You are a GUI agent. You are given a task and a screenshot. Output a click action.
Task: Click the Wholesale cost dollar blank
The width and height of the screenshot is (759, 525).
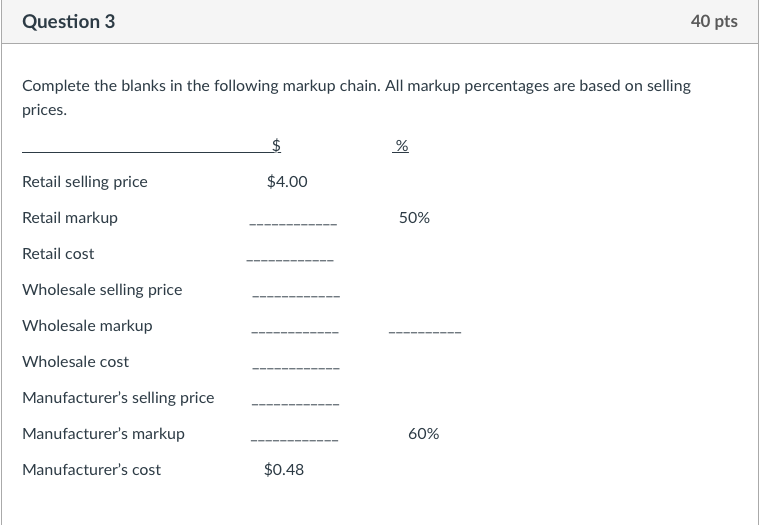(x=296, y=368)
